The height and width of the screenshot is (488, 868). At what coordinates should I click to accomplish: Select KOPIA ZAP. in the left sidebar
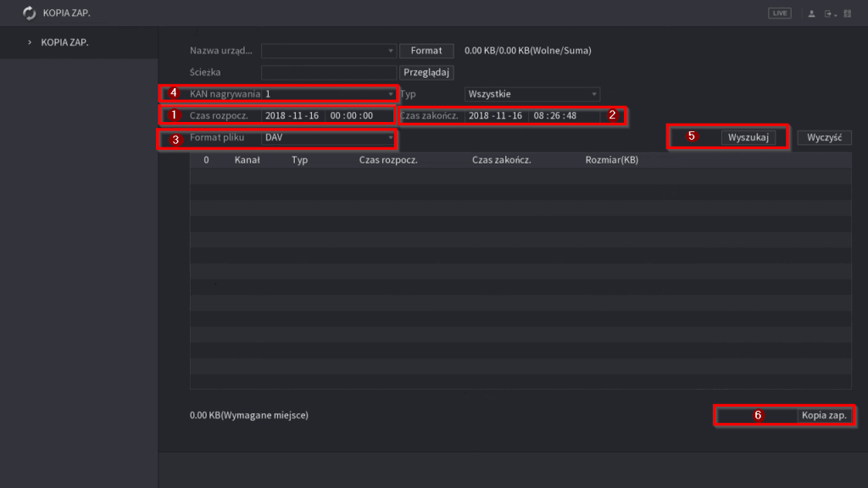point(64,42)
